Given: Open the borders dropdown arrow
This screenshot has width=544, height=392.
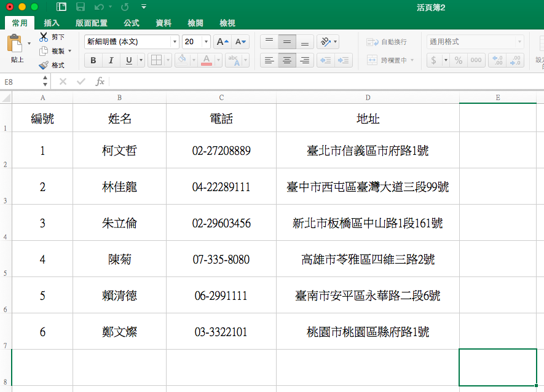Looking at the screenshot, I should pos(168,60).
